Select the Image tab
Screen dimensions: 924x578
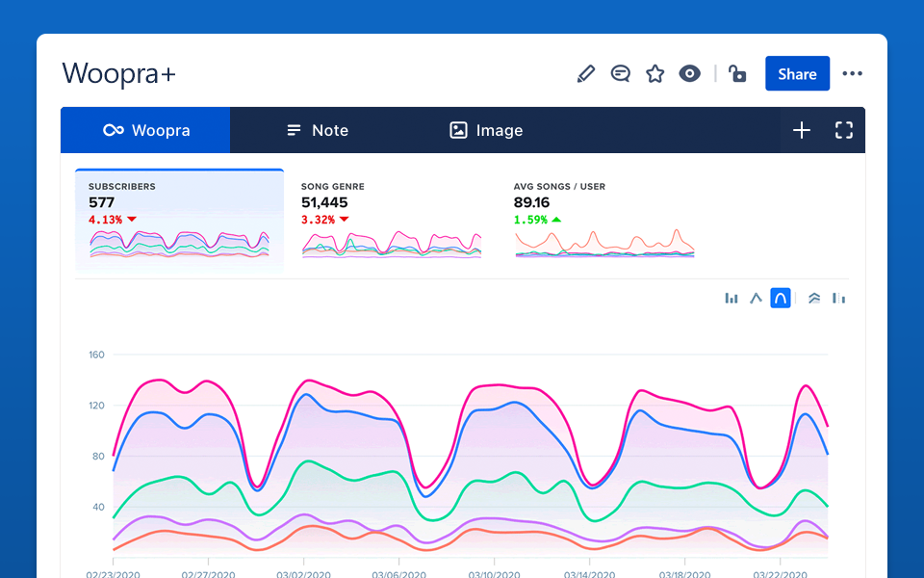pos(487,130)
